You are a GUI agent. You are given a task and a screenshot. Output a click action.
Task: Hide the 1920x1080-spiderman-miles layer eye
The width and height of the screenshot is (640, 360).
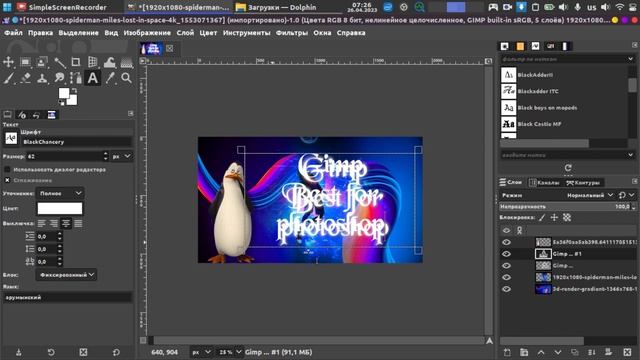tap(507, 278)
